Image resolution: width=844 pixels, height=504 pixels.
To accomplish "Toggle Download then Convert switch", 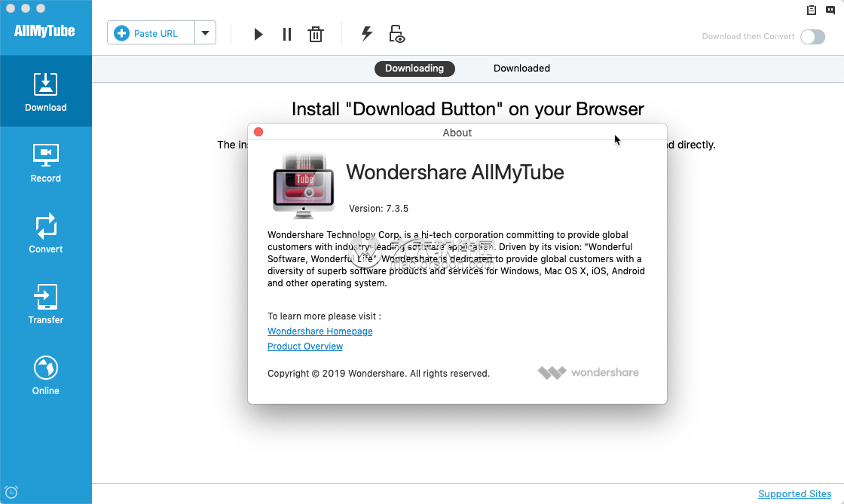I will [812, 37].
